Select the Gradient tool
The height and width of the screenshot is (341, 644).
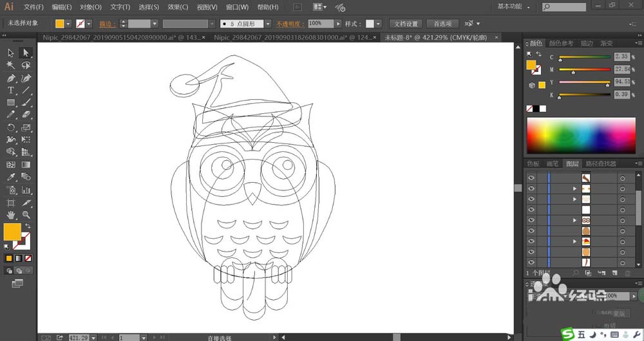26,165
